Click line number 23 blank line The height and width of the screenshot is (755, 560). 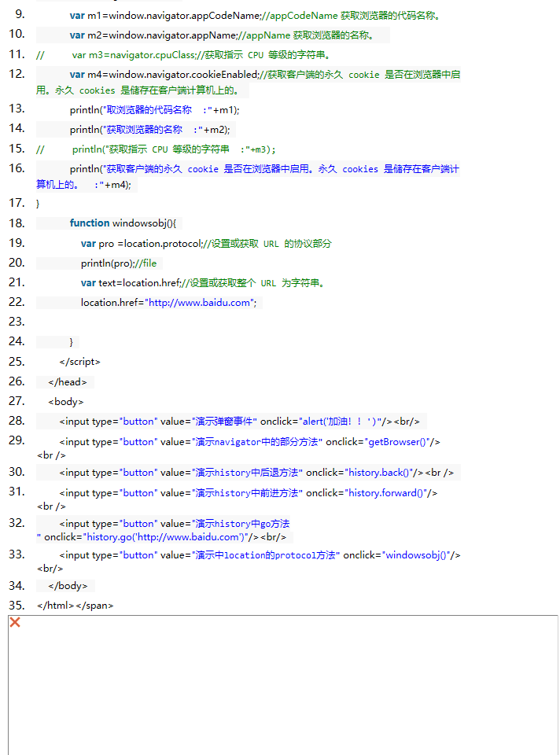coord(17,321)
